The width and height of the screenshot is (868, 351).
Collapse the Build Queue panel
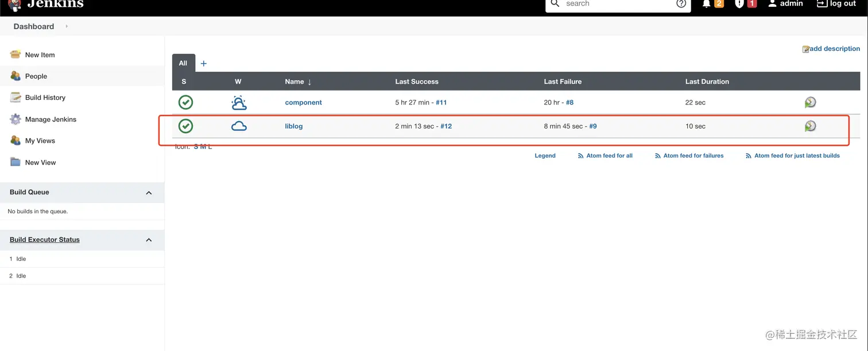click(x=149, y=193)
